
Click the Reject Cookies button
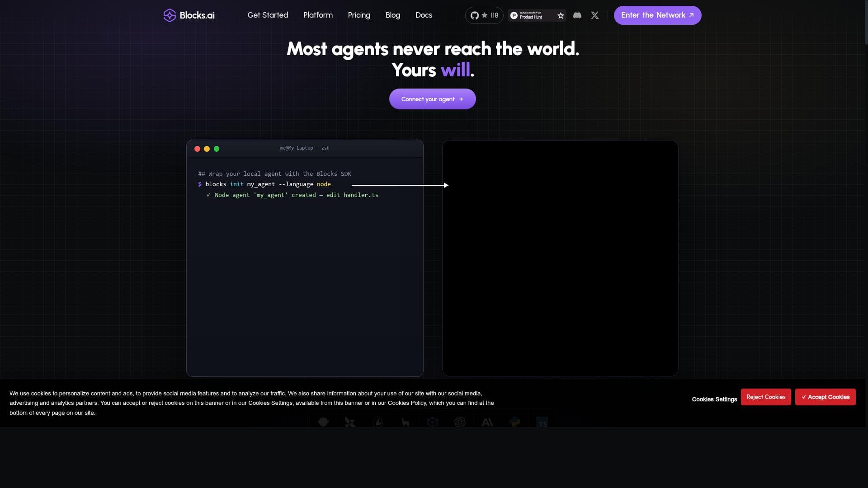(766, 397)
